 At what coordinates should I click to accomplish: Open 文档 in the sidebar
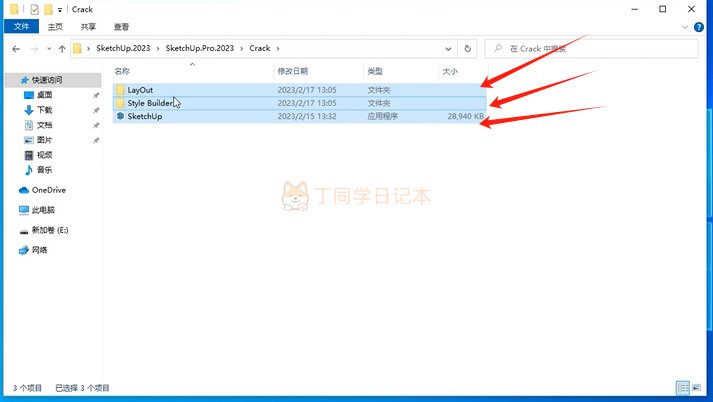click(x=45, y=125)
